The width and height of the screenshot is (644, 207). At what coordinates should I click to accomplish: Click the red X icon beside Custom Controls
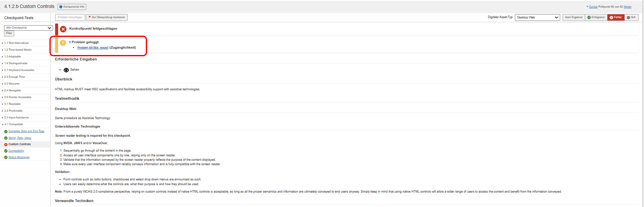(x=6, y=144)
